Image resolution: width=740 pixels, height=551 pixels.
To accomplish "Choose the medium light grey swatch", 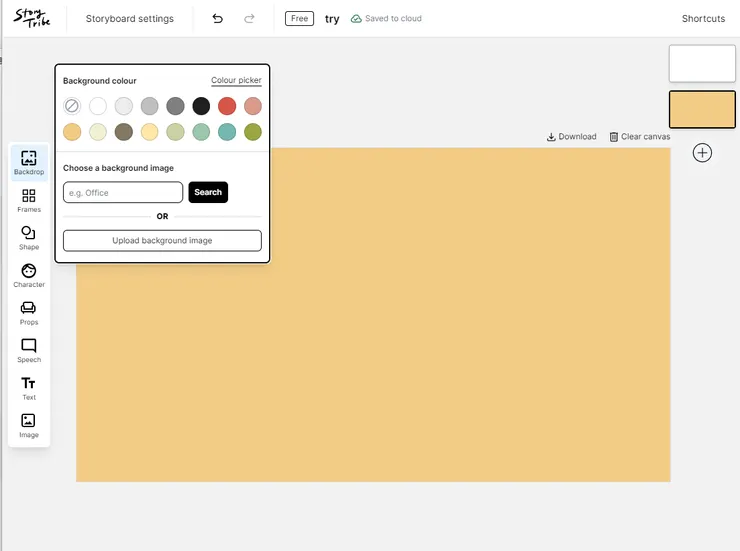I will point(150,106).
